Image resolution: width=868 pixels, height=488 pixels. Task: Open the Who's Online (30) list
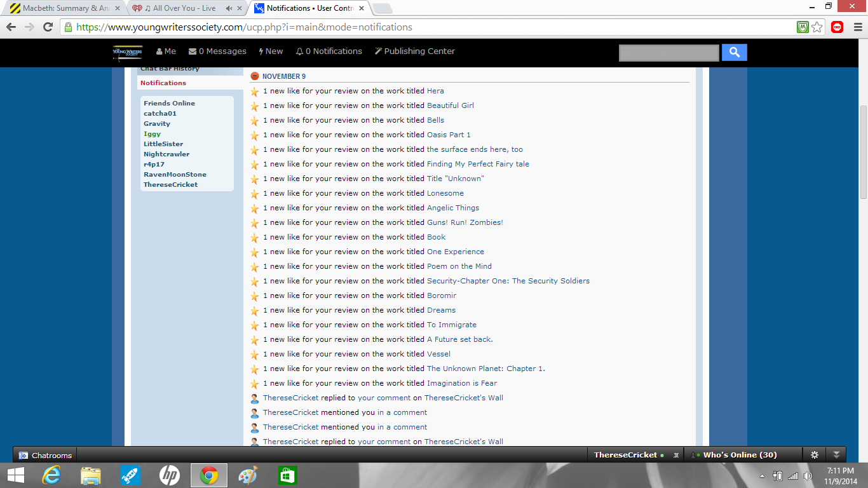pos(740,455)
